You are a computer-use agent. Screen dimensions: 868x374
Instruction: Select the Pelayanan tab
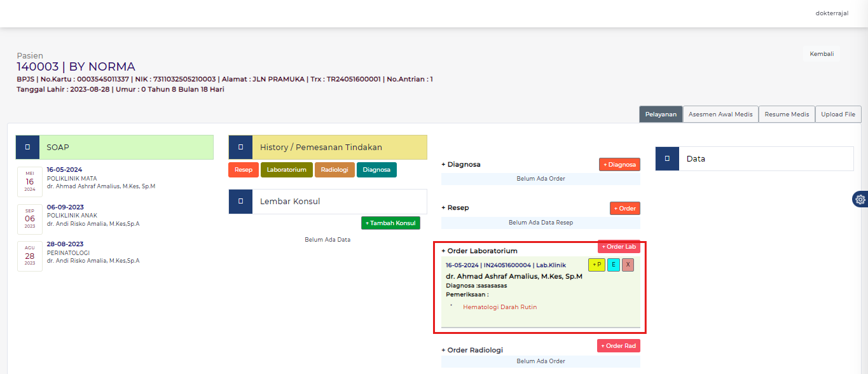click(661, 114)
